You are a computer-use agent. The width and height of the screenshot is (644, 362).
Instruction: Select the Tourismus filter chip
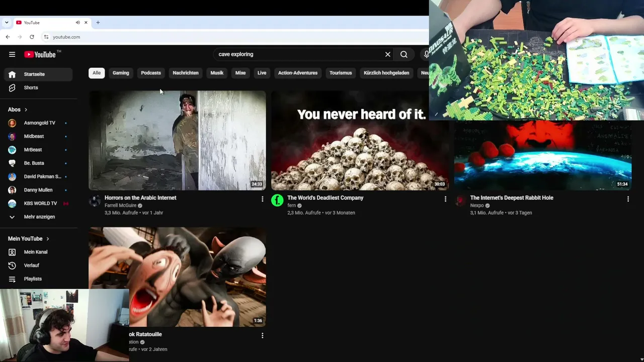pyautogui.click(x=341, y=73)
